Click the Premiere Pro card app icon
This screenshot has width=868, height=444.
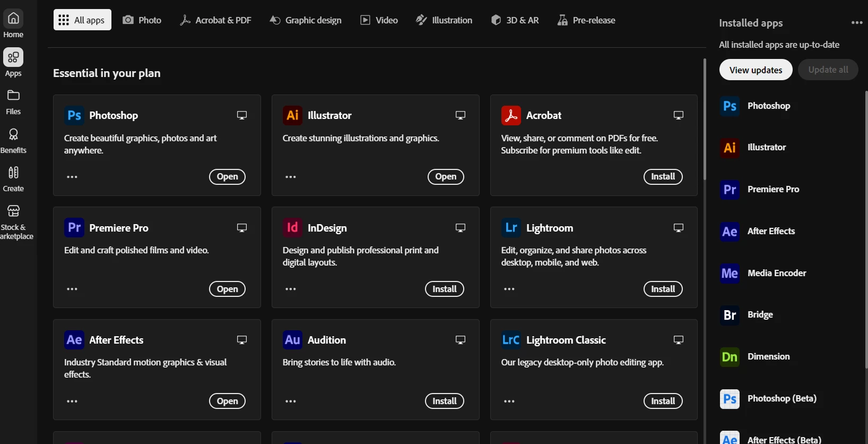[x=74, y=227]
